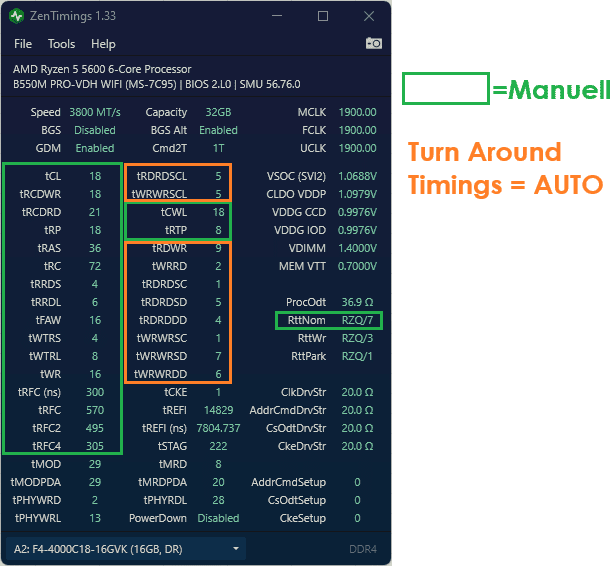Screen dimensions: 616x566
Task: Click the tRFC (ns) value 300
Action: coord(95,392)
